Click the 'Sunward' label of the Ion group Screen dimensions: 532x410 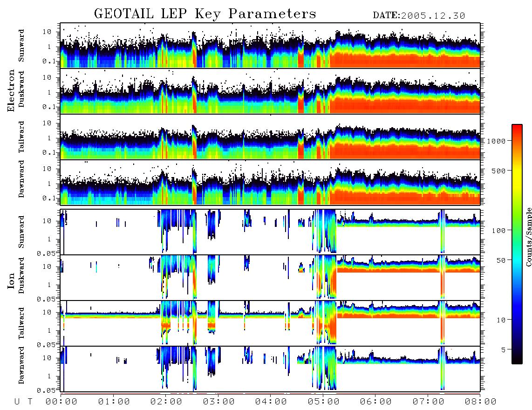(21, 232)
